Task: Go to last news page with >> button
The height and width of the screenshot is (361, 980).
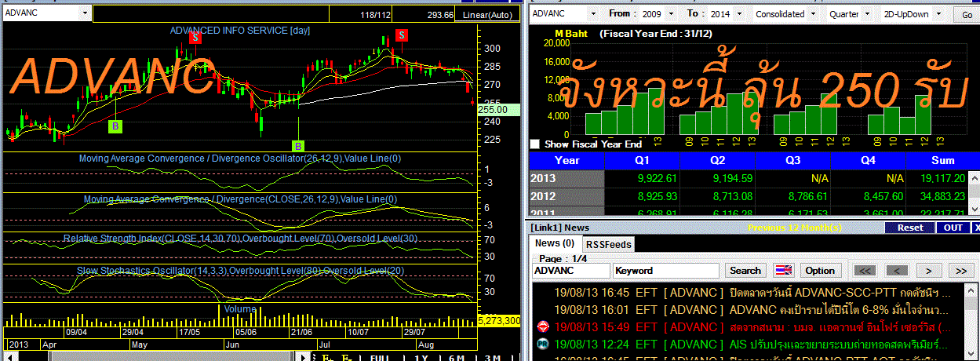Action: tap(960, 270)
